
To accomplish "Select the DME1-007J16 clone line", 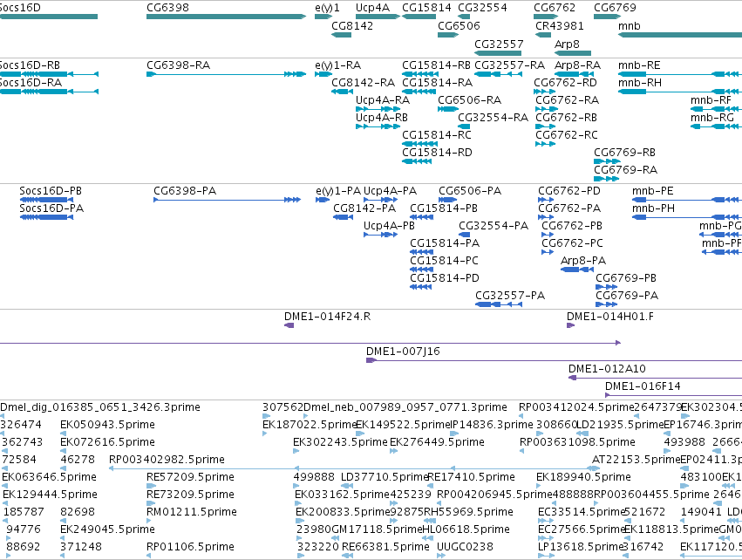I will [x=555, y=360].
